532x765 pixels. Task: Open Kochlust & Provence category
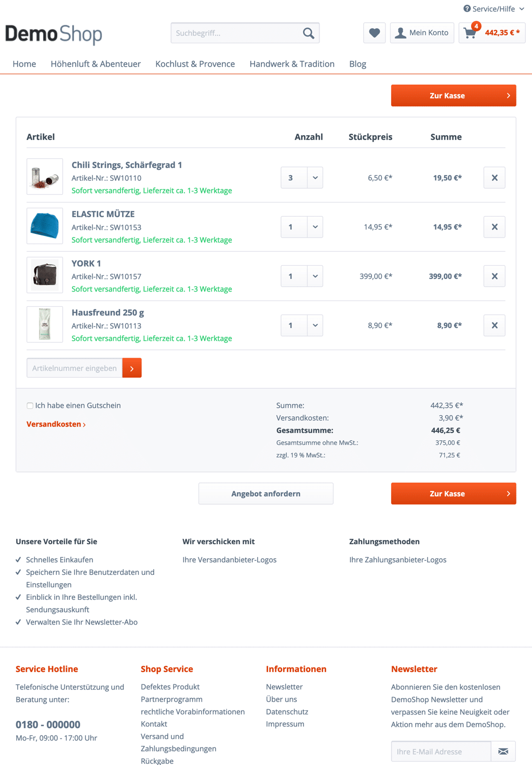[195, 64]
